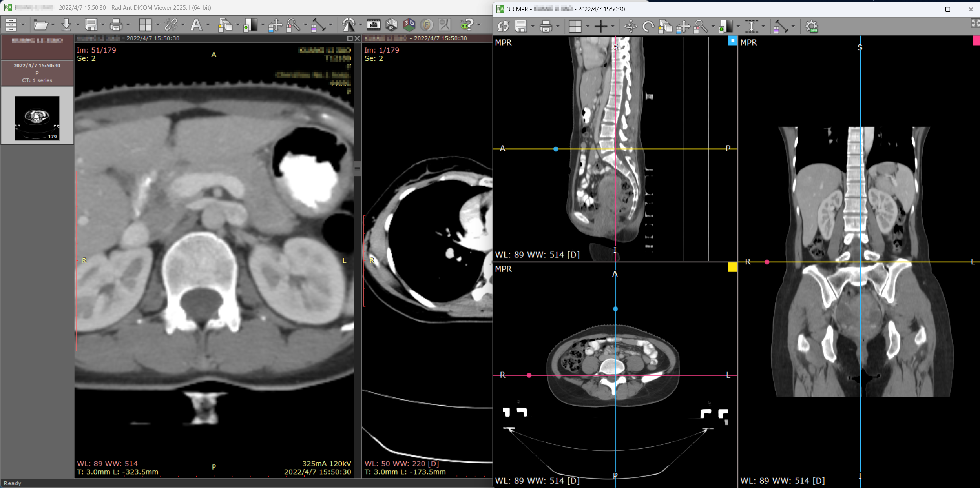Toggle maximize on the first series panel
The image size is (980, 488).
tap(349, 38)
